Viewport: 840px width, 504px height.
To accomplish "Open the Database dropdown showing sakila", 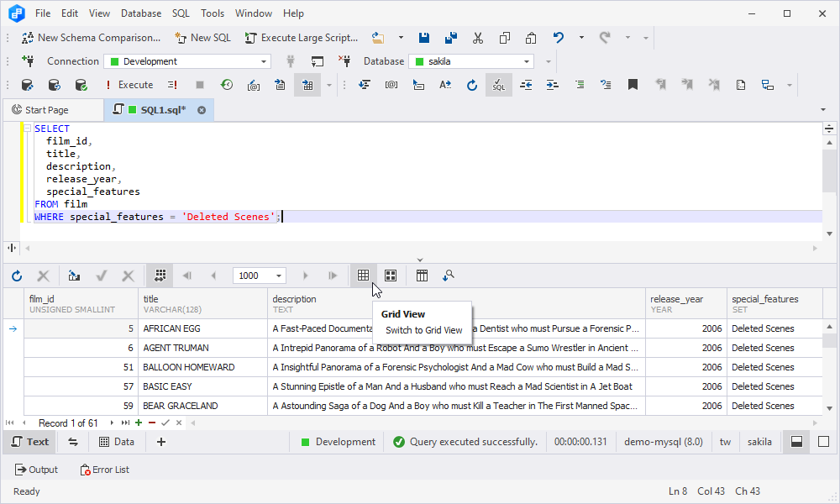I will 471,61.
